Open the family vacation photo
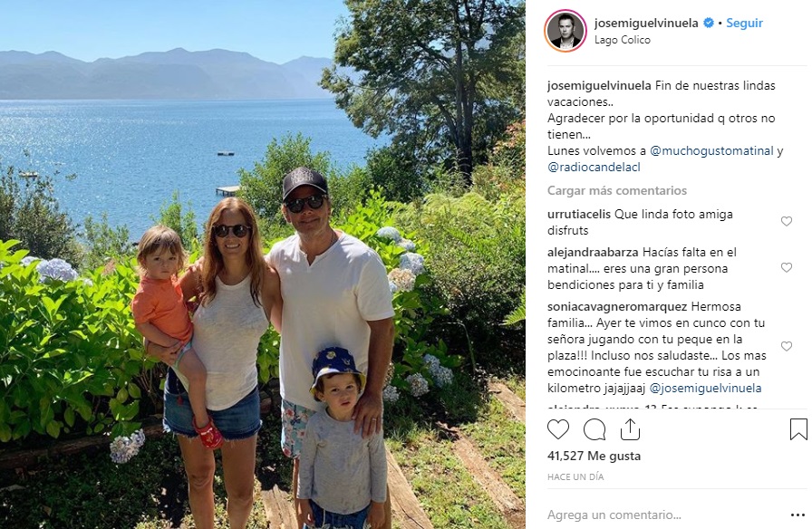Viewport: 812px width, 529px height. click(263, 264)
